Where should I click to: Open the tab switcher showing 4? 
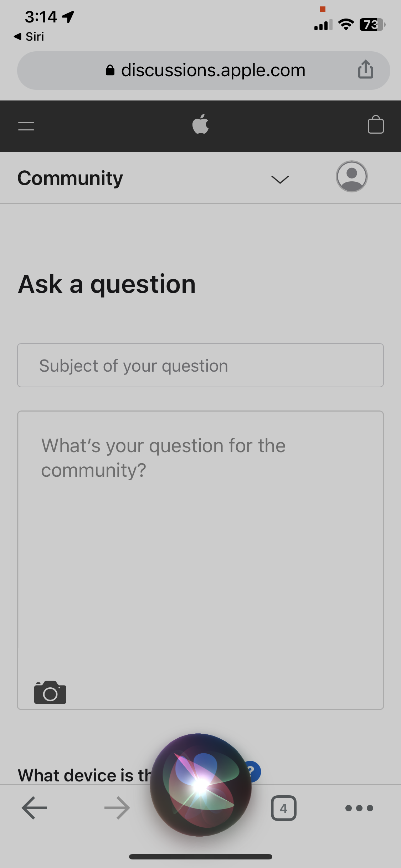pos(283,808)
